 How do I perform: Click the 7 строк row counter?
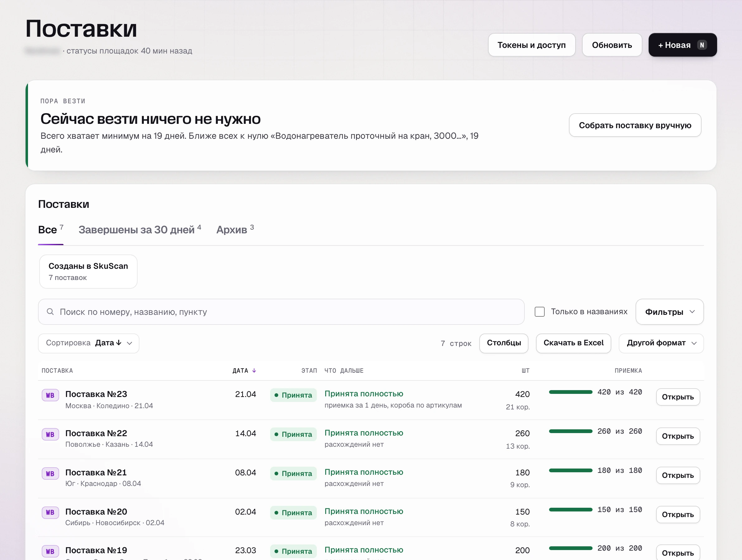pyautogui.click(x=456, y=343)
